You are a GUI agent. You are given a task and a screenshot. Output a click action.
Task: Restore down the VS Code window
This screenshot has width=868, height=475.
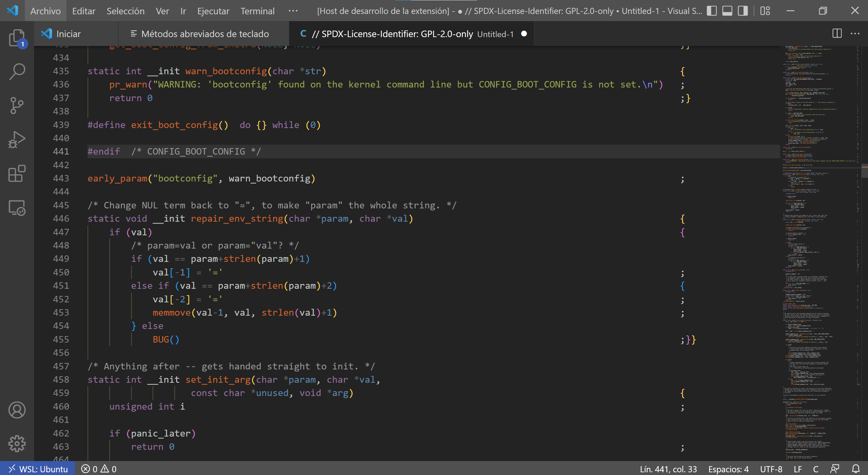pos(823,11)
